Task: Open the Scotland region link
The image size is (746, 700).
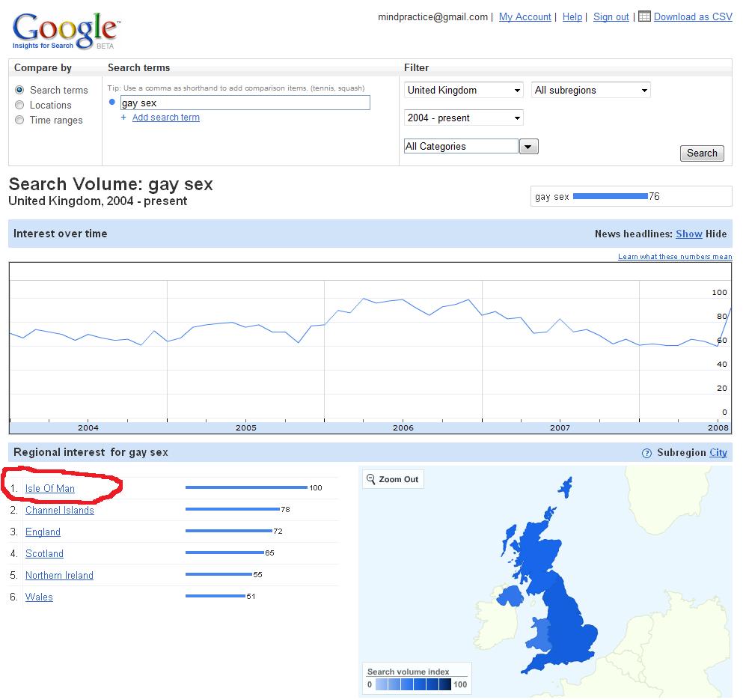Action: [x=44, y=553]
